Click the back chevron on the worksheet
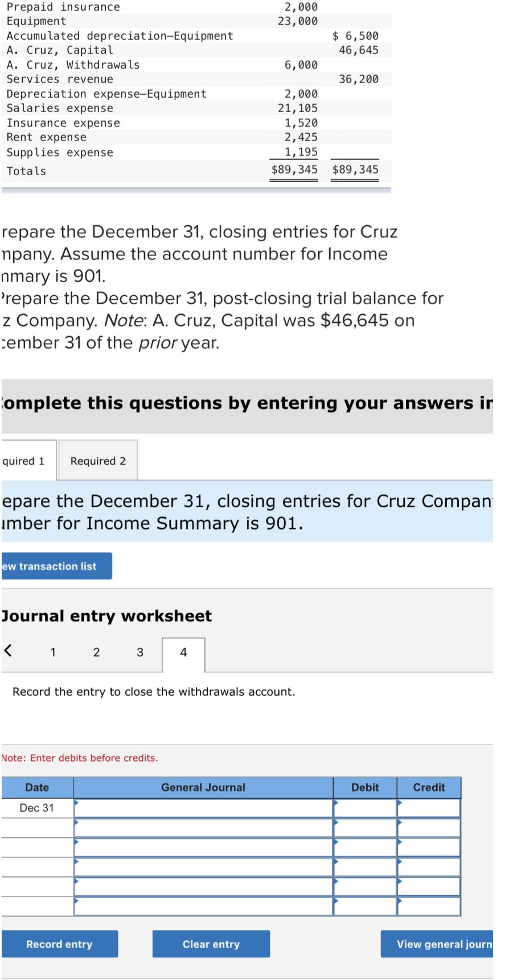This screenshot has height=980, width=505. (8, 651)
